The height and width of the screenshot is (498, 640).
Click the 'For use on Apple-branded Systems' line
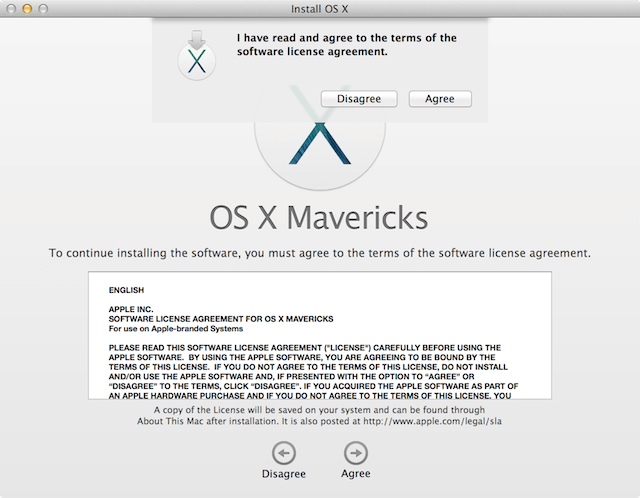[x=176, y=329]
